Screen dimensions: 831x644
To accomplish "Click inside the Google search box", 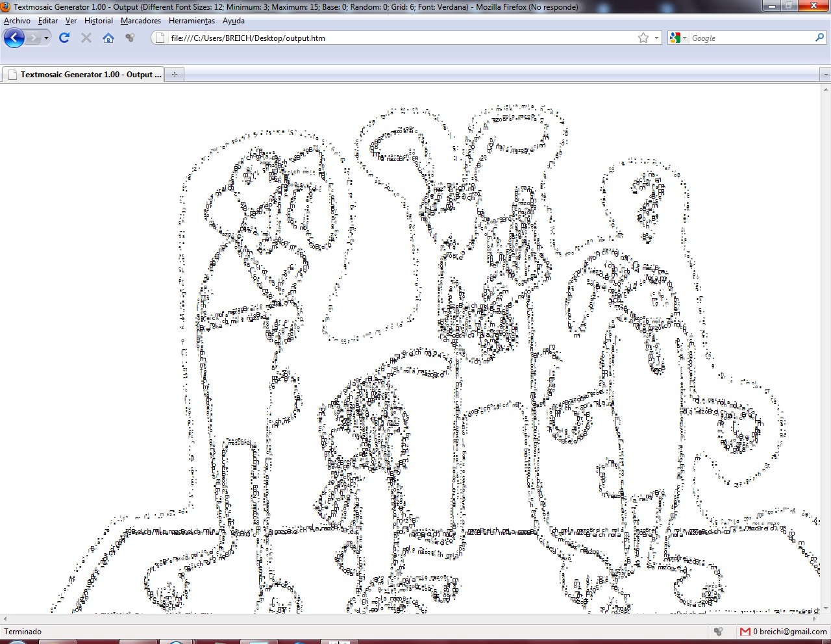I will coord(750,38).
